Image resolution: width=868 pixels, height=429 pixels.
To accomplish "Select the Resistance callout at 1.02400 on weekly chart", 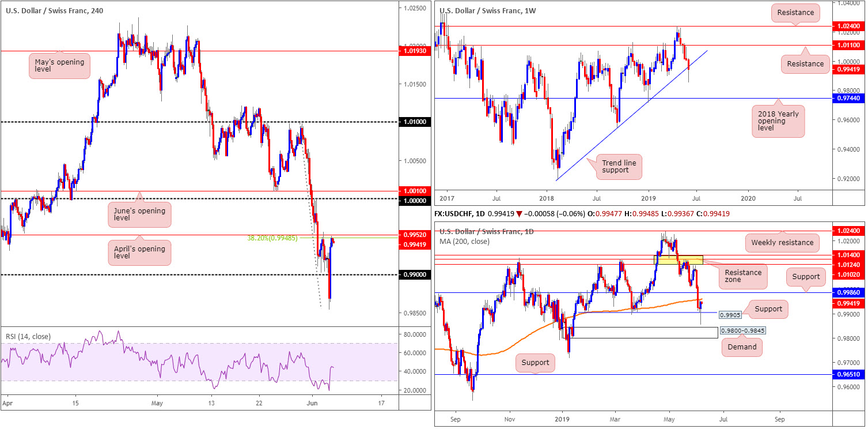I will click(x=795, y=12).
